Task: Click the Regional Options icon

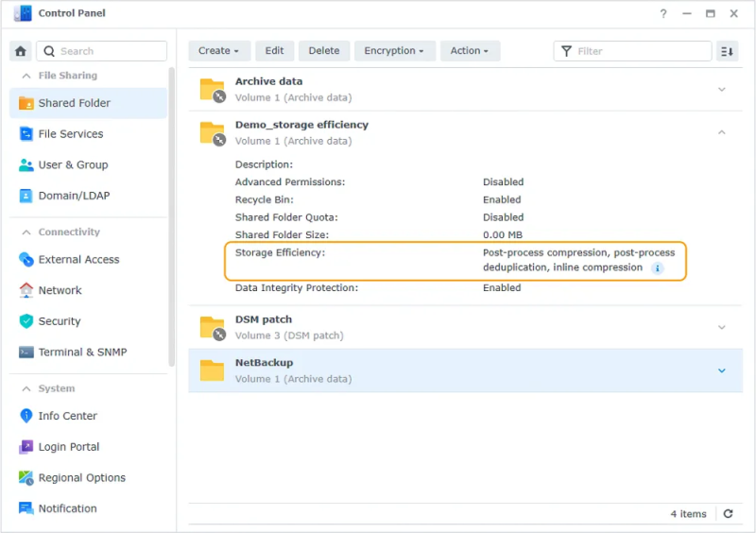Action: tap(26, 477)
